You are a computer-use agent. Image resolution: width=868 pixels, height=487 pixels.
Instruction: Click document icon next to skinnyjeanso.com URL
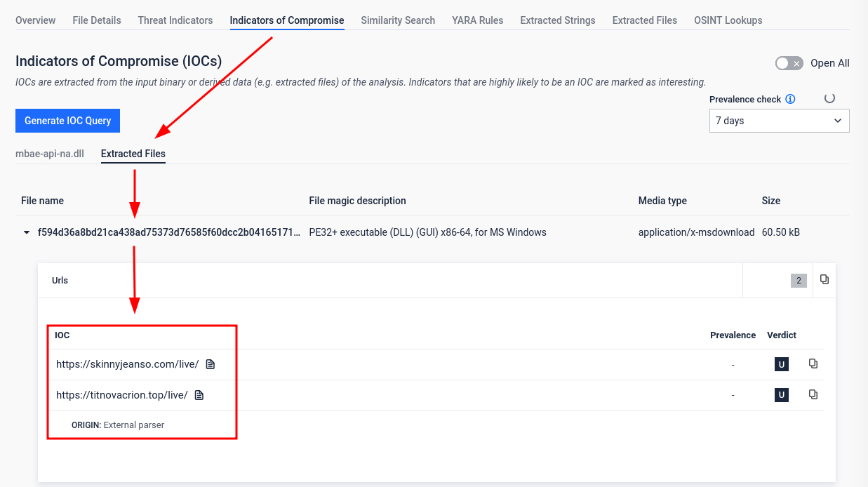pyautogui.click(x=211, y=364)
